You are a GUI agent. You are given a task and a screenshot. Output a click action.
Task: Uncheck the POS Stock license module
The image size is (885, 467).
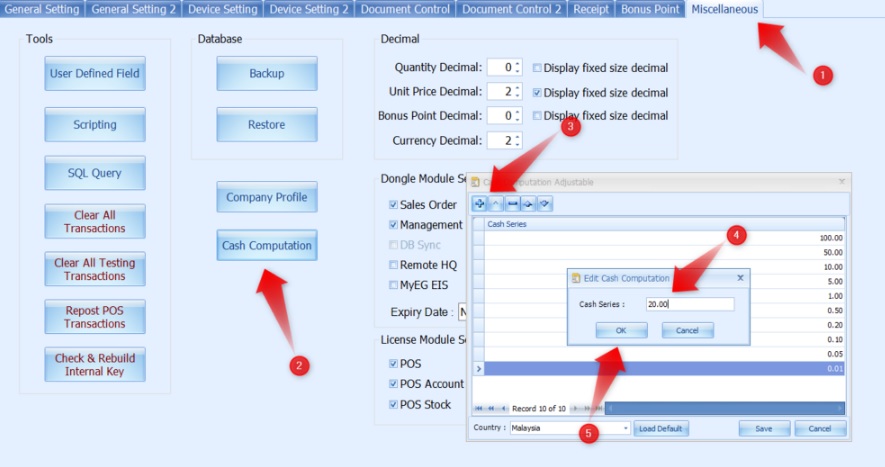click(x=393, y=405)
